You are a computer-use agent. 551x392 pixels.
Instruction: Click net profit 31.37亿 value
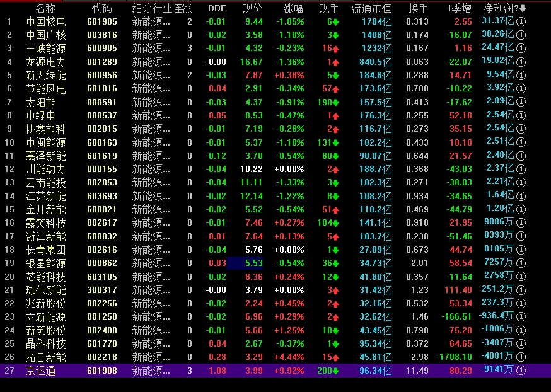coord(497,21)
